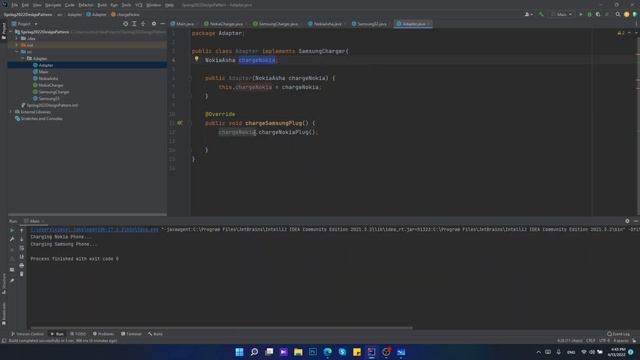640x360 pixels.
Task: Open File Explorer from taskbar
Action: click(298, 352)
